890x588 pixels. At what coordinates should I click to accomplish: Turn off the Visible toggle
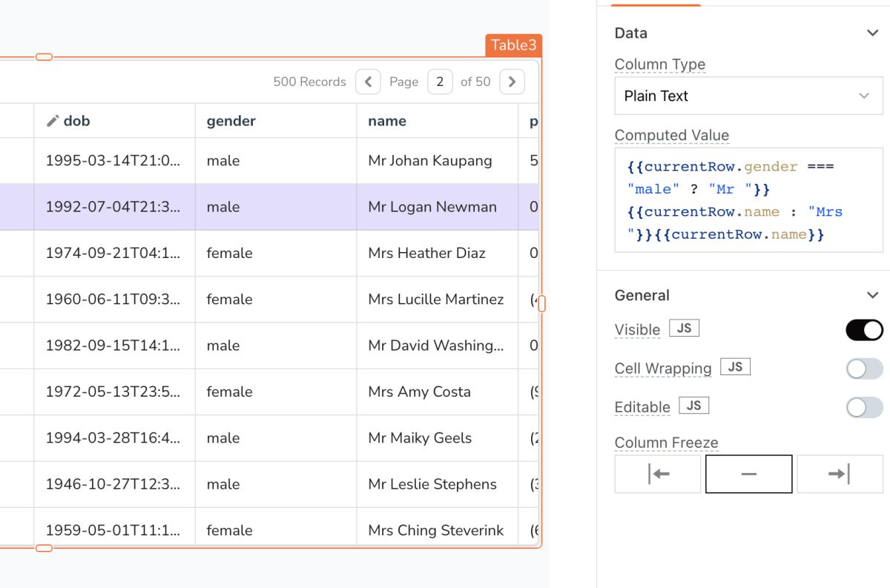coord(864,330)
